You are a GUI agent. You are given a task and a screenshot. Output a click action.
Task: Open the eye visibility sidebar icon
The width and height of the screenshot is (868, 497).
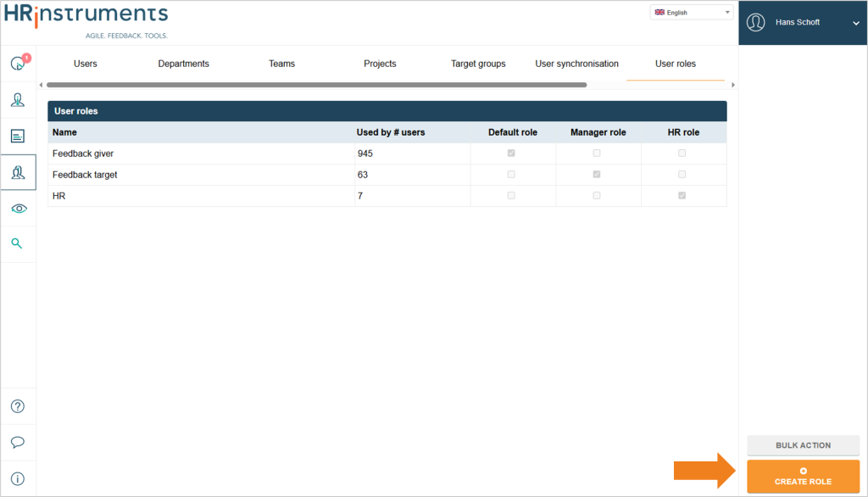19,209
